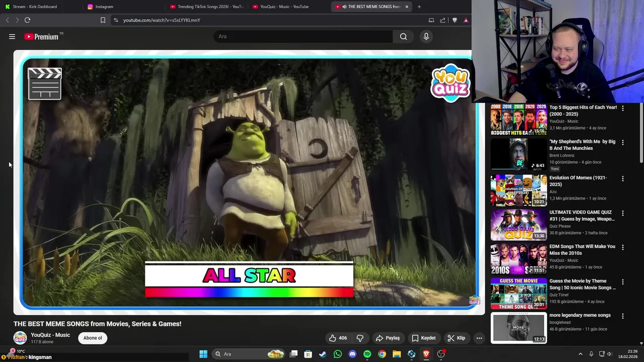
Task: Open Task View on the taskbar
Action: point(294,354)
